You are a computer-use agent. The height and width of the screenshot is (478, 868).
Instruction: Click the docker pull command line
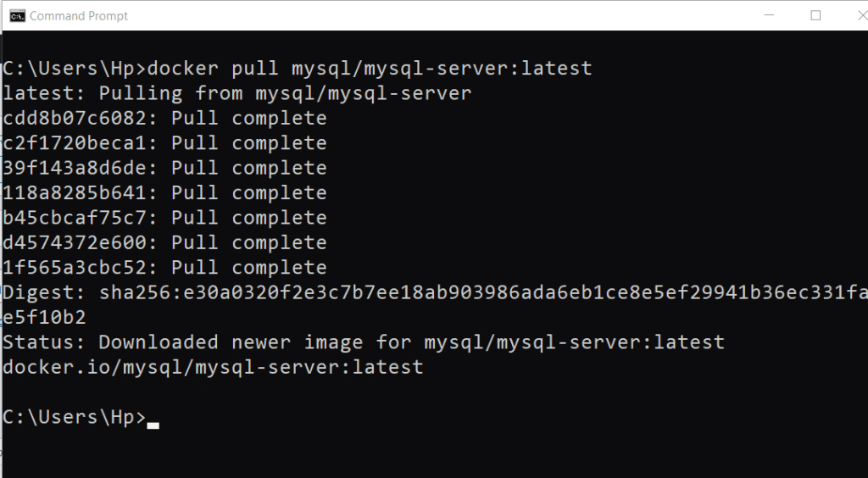tap(298, 69)
